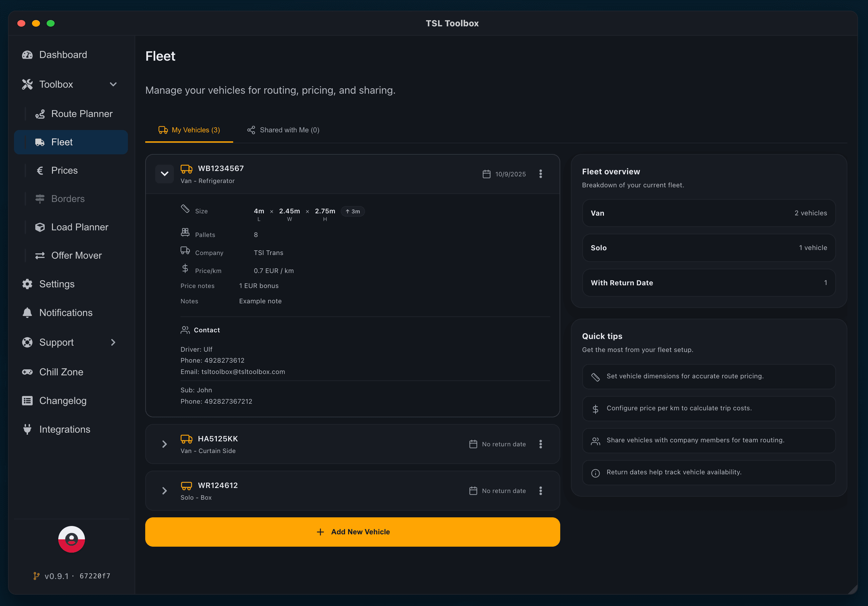This screenshot has height=606, width=868.
Task: Click the phone number 4928273612
Action: click(224, 360)
